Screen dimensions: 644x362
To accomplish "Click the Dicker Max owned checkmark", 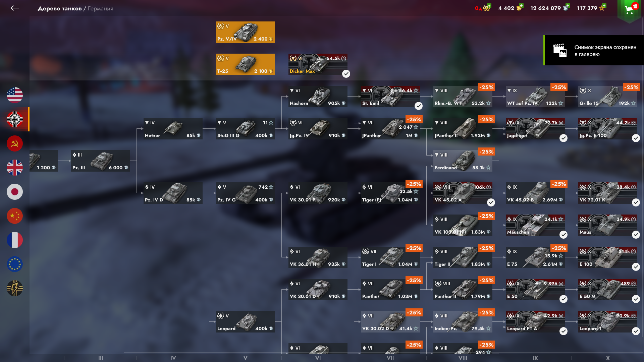I will (346, 74).
